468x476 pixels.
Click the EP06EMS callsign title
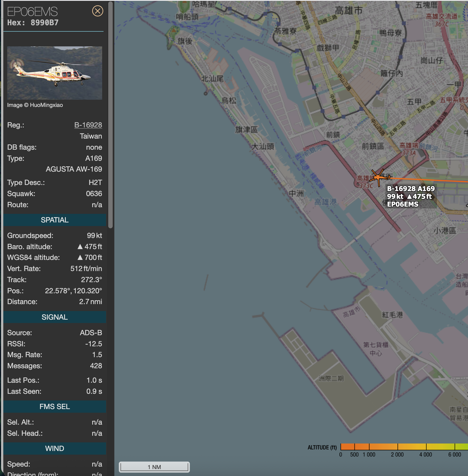(x=32, y=12)
